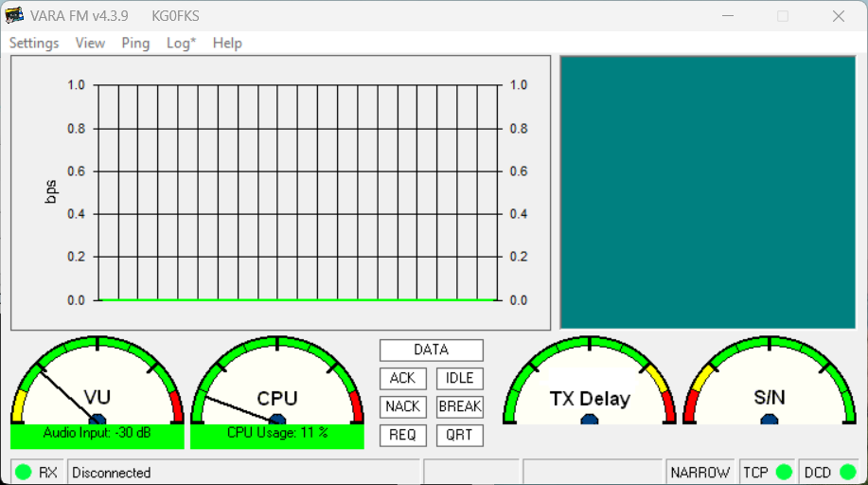Open the Settings menu

34,44
